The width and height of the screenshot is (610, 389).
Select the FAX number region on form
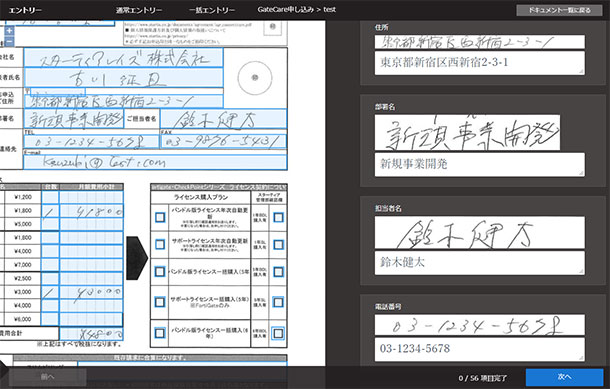224,142
